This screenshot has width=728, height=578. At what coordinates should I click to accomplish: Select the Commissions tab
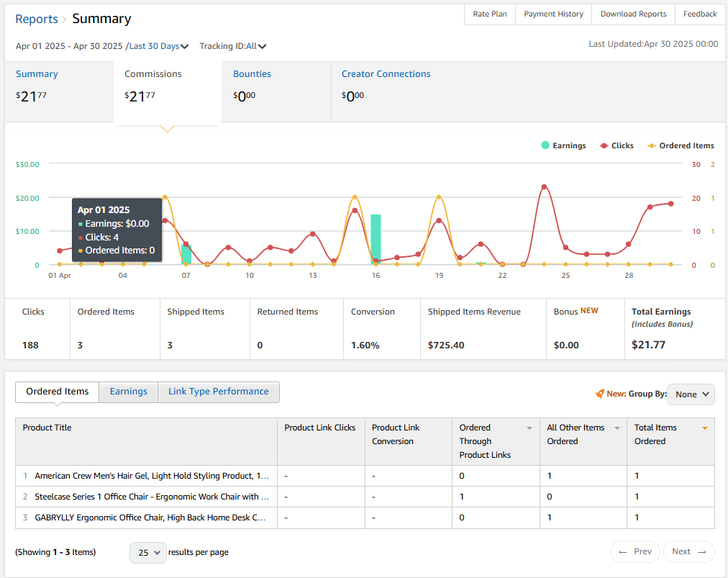pos(168,92)
